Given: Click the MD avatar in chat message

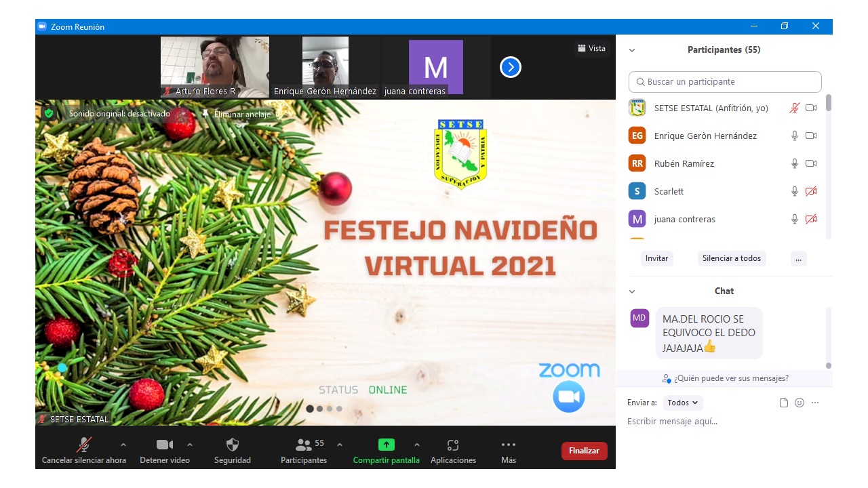Looking at the screenshot, I should [639, 318].
